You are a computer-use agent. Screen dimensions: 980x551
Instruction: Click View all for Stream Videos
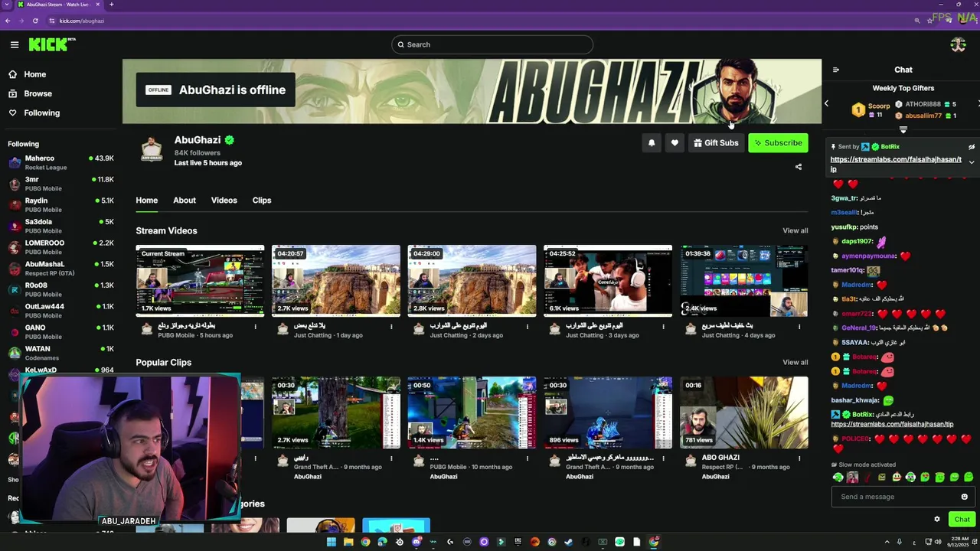point(795,230)
